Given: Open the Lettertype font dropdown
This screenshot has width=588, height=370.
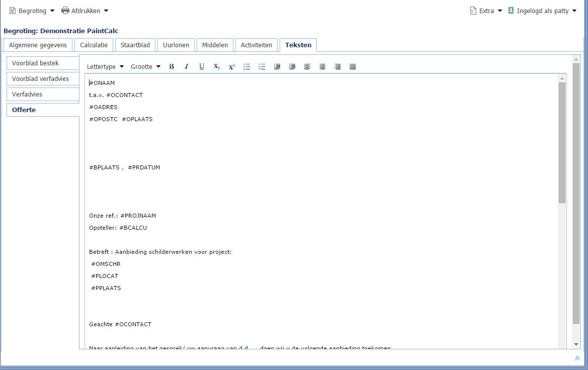Looking at the screenshot, I should coord(105,66).
